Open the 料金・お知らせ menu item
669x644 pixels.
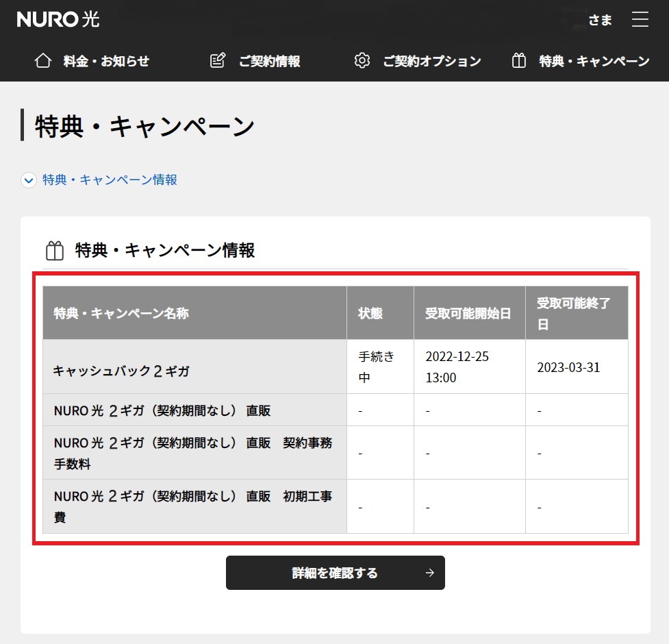(x=105, y=61)
